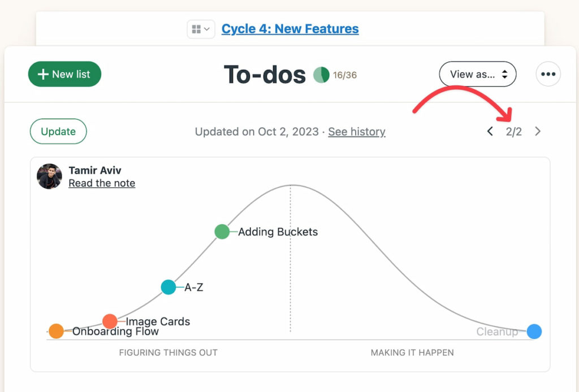The image size is (579, 392).
Task: Go to the next hill chart update
Action: (x=538, y=132)
